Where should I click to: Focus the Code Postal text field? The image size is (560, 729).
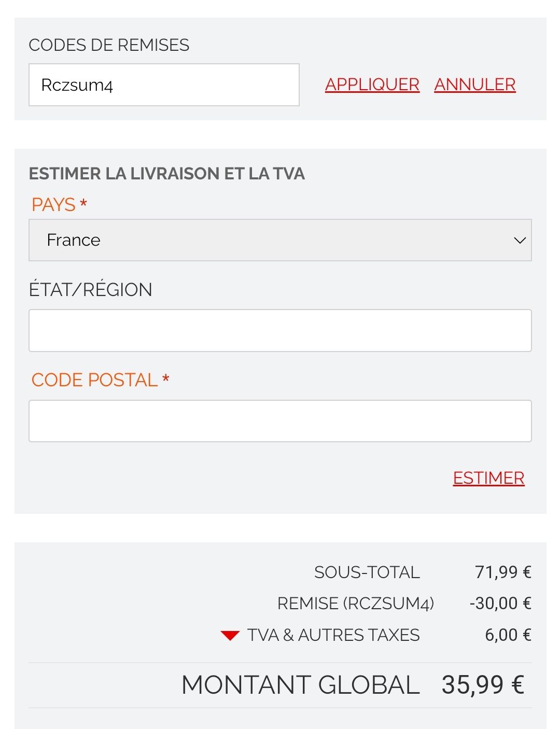[x=280, y=421]
